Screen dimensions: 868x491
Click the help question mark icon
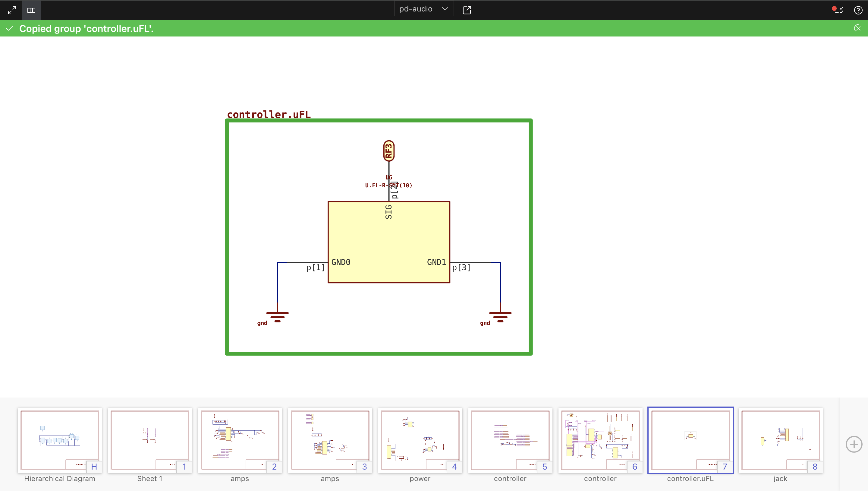[858, 10]
